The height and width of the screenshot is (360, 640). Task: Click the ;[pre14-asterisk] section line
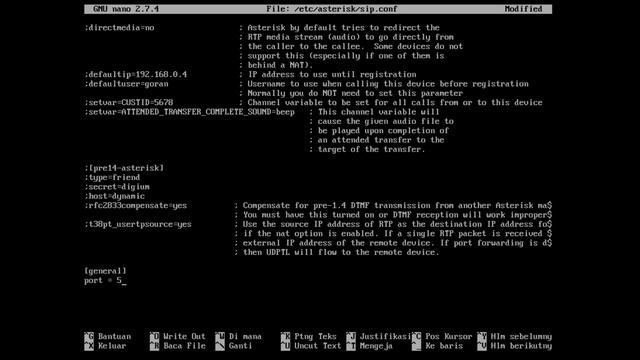[124, 168]
